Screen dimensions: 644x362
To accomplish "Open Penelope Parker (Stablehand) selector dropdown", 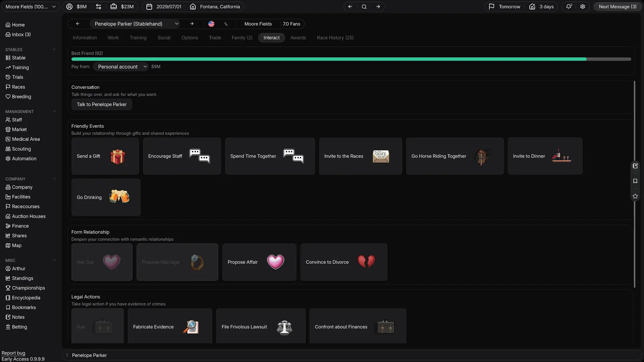I will 135,24.
